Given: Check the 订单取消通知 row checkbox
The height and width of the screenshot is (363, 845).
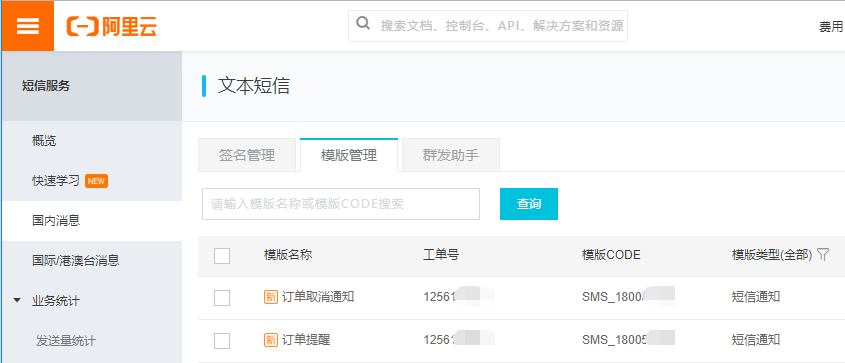Looking at the screenshot, I should click(x=222, y=298).
